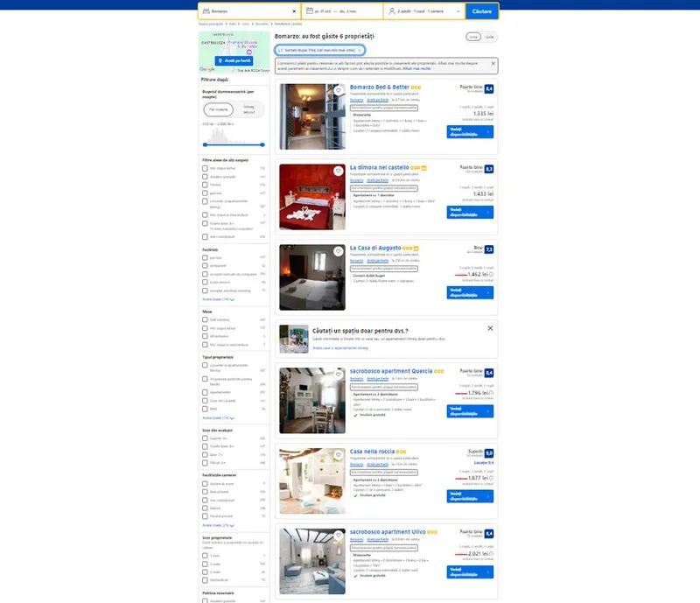Viewport: 700px width, 603px height.
Task: Switch to 'Grilă' grid view
Action: tap(490, 37)
